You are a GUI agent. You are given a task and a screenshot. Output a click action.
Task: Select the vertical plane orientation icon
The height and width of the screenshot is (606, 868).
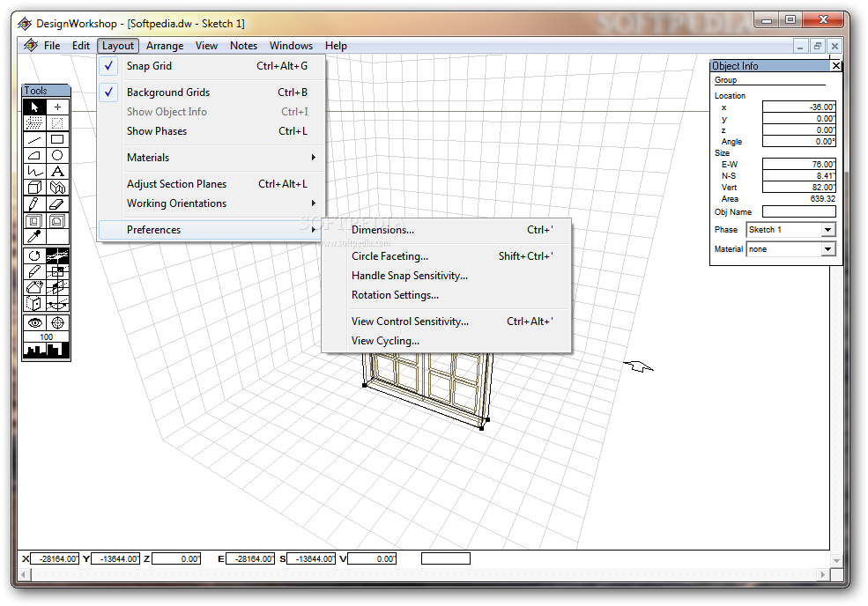(57, 287)
